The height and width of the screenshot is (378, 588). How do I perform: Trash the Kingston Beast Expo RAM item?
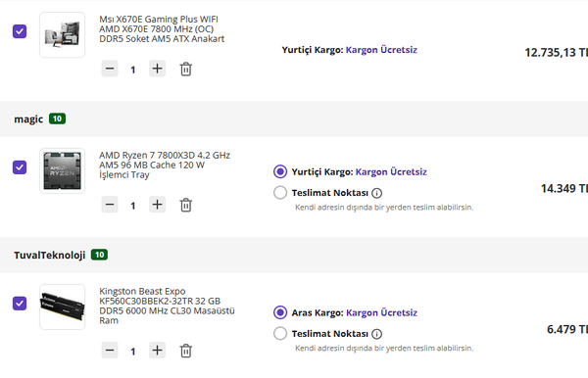(x=185, y=351)
